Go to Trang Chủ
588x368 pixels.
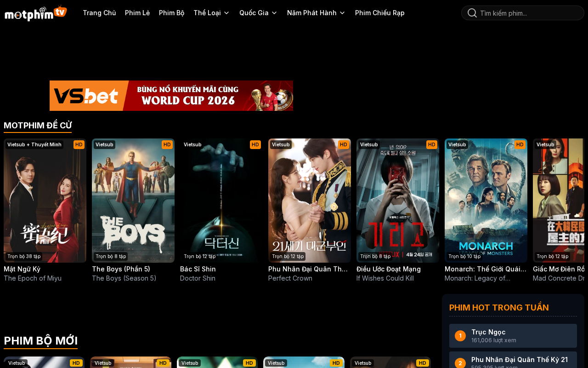pos(99,13)
